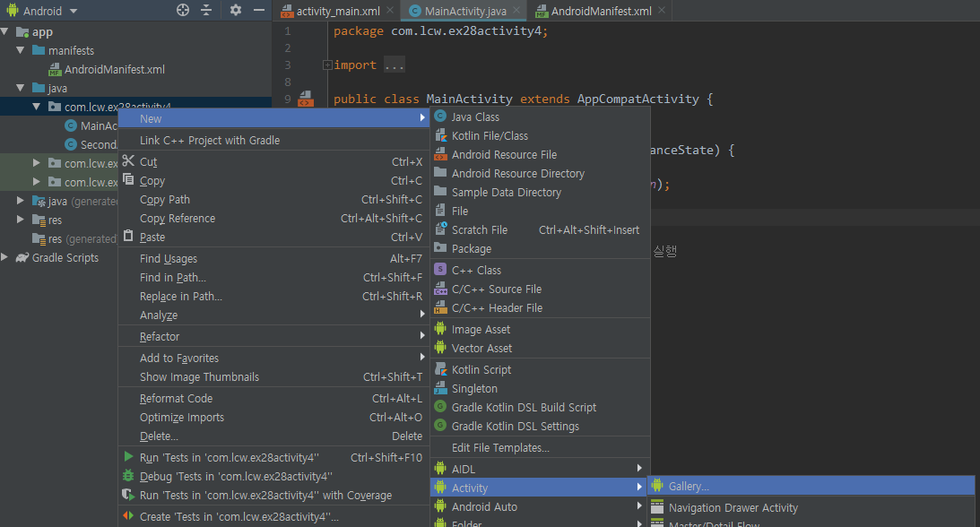
Task: Select Gradle Kotlin DSL Build Script
Action: click(x=540, y=407)
